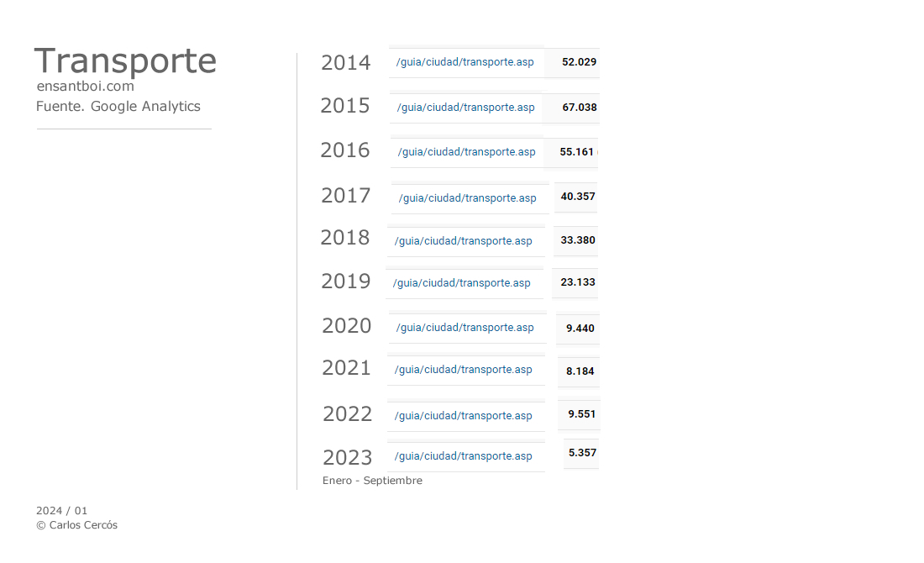Open the 2016 transporte.asp link

tap(467, 152)
